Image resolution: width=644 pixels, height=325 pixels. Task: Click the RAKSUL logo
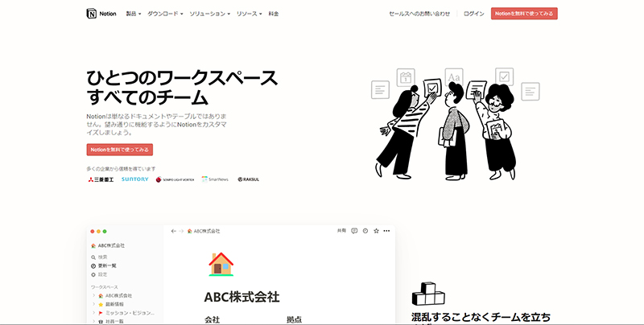pos(249,179)
